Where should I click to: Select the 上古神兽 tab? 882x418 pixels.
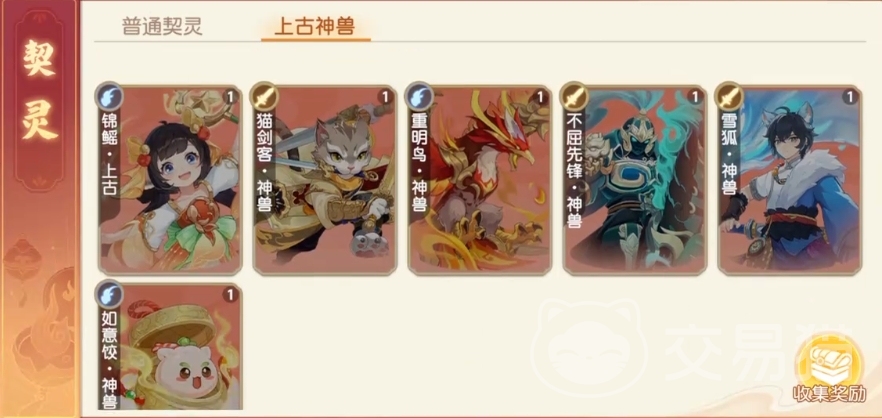click(314, 27)
